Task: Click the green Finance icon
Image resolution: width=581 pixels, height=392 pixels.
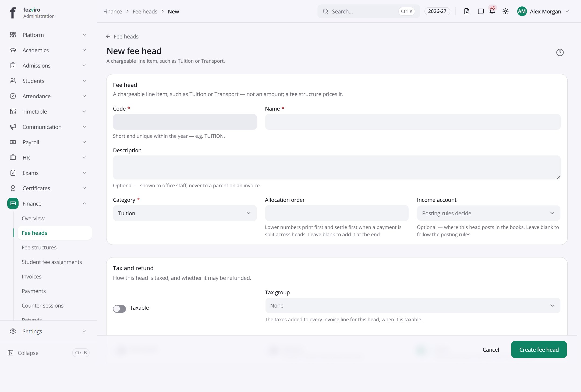Action: pyautogui.click(x=13, y=203)
